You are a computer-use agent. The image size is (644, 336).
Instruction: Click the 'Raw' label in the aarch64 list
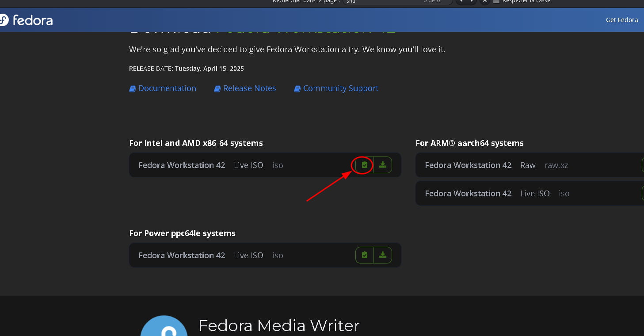point(528,165)
